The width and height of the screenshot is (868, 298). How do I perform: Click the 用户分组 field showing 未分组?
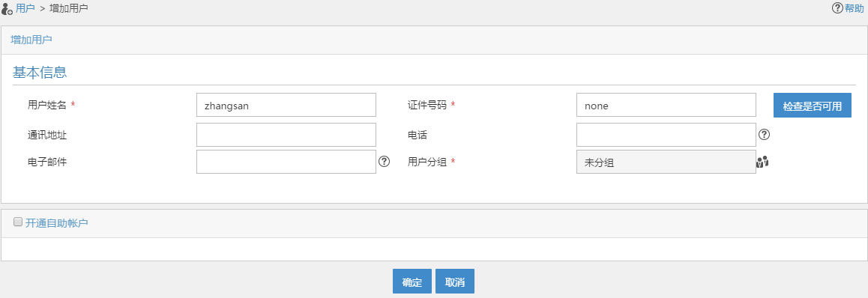(x=666, y=162)
